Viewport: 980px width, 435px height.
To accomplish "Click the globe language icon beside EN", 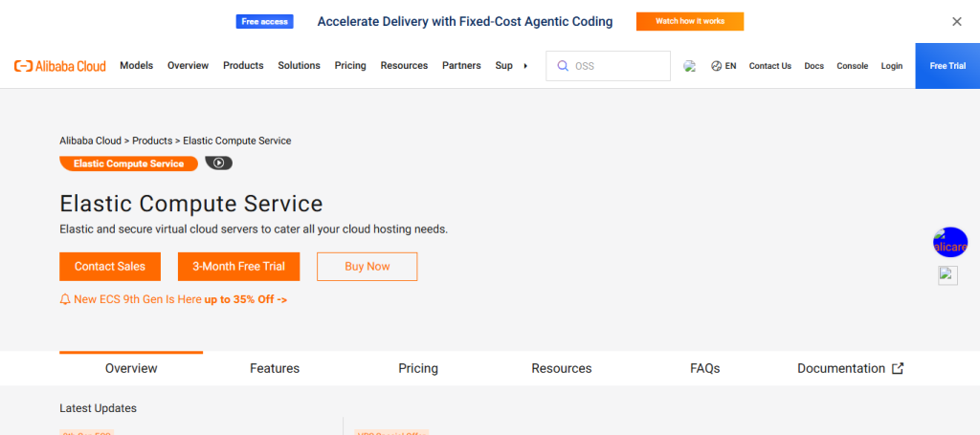I will 716,66.
